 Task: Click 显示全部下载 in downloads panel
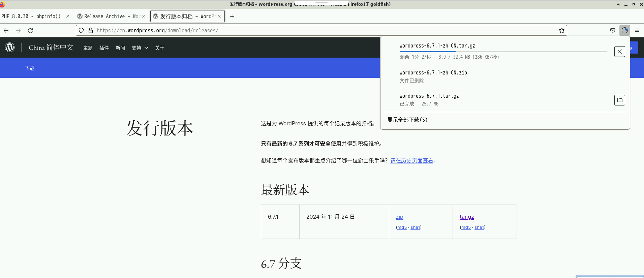(407, 120)
